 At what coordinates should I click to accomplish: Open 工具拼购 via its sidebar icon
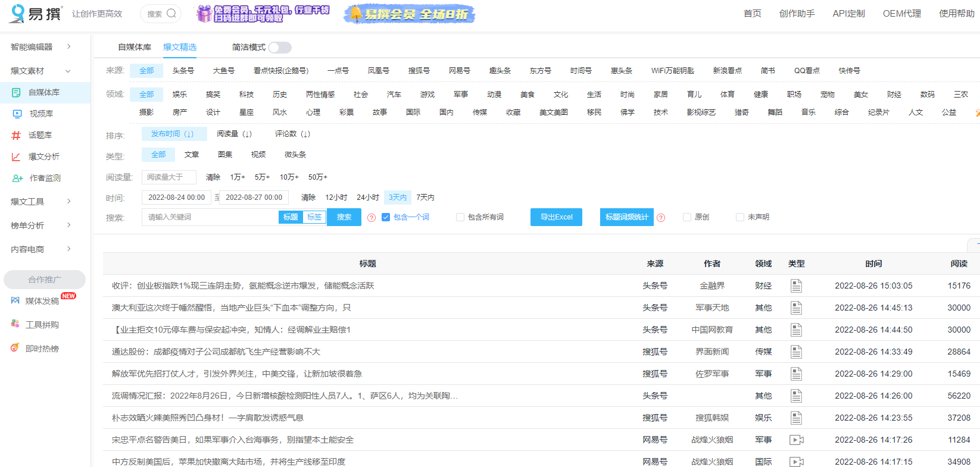coord(15,324)
